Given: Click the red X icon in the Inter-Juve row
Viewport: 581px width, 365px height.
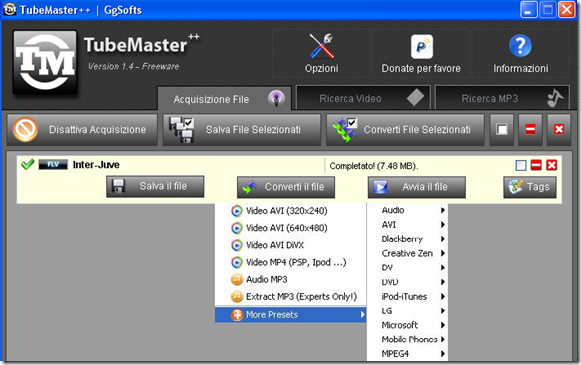Looking at the screenshot, I should click(552, 165).
